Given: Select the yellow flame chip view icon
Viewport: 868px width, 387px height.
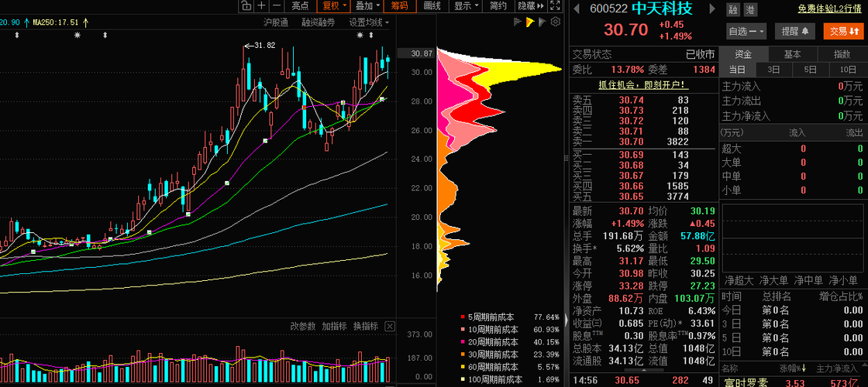Looking at the screenshot, I should [x=530, y=22].
